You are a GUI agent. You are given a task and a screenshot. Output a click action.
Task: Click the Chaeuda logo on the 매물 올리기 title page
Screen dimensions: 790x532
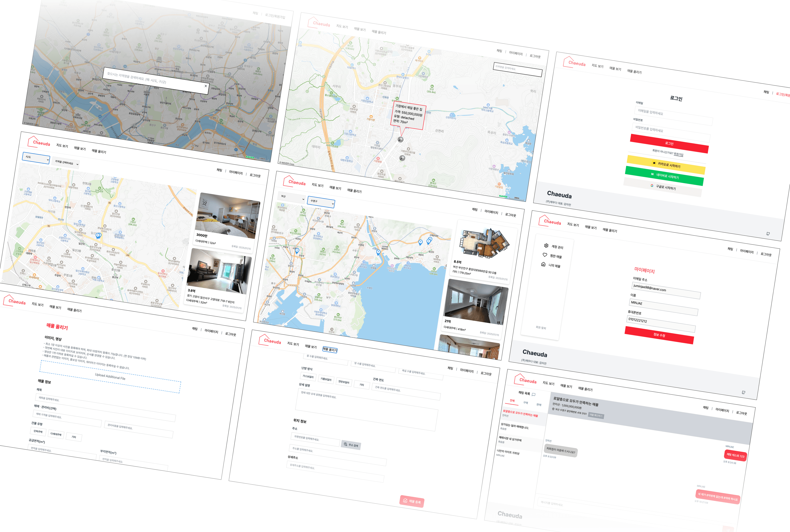14,301
